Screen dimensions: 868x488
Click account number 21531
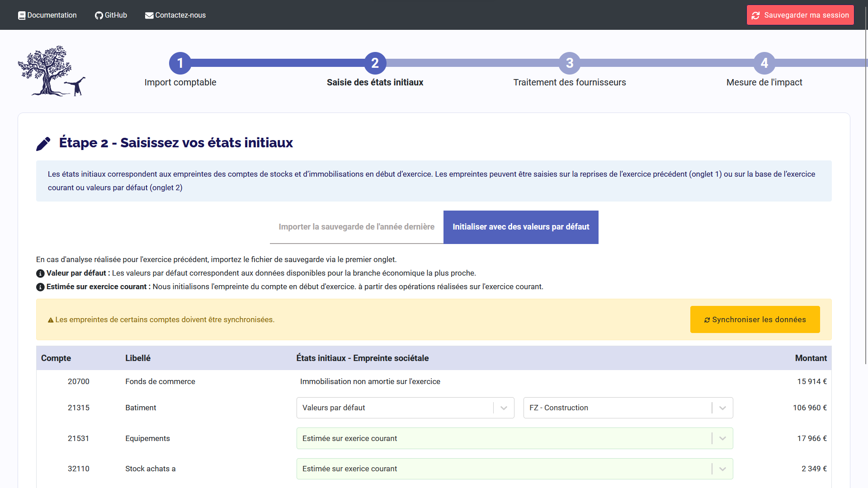click(x=79, y=438)
